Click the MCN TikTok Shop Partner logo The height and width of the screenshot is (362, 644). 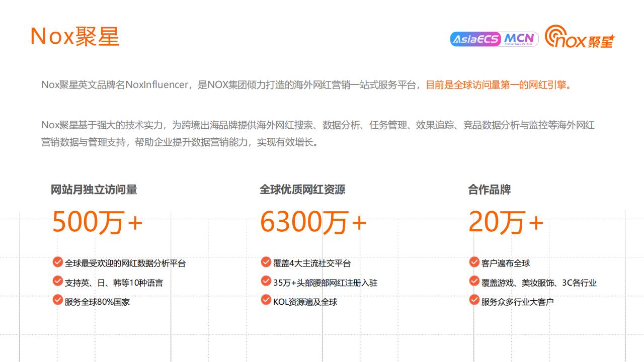(519, 39)
